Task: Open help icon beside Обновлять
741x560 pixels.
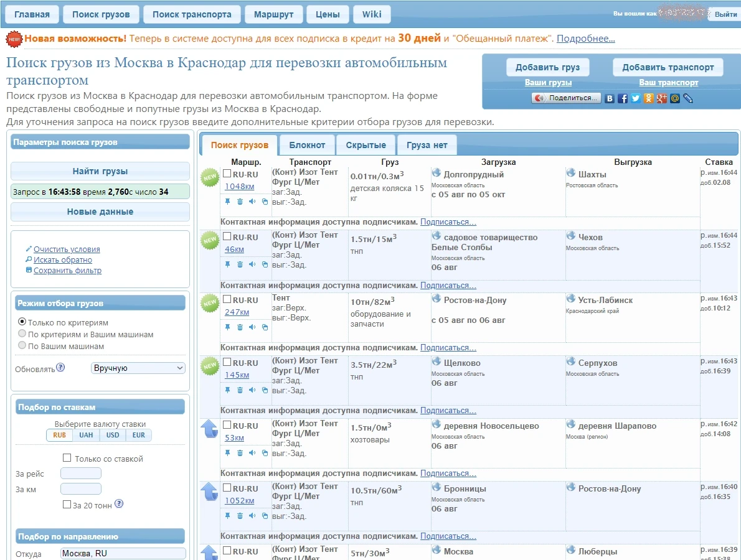Action: click(60, 367)
